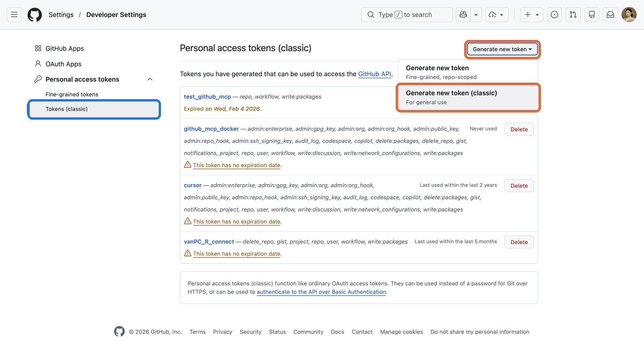Viewport: 644px width, 359px height.
Task: Open the user profile avatar menu
Action: 629,15
